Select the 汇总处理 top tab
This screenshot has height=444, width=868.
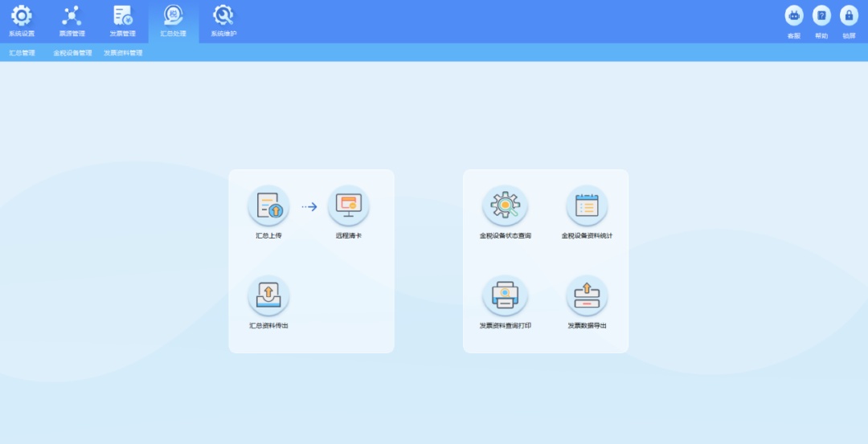pyautogui.click(x=173, y=16)
